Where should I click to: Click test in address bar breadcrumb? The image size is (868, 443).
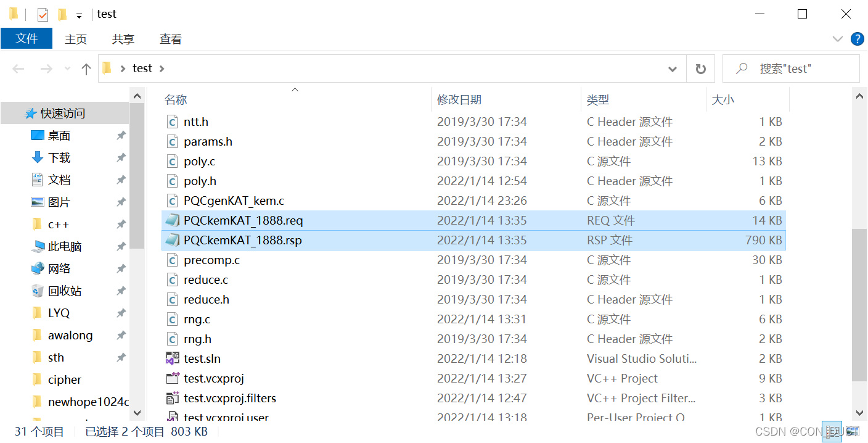click(x=142, y=68)
